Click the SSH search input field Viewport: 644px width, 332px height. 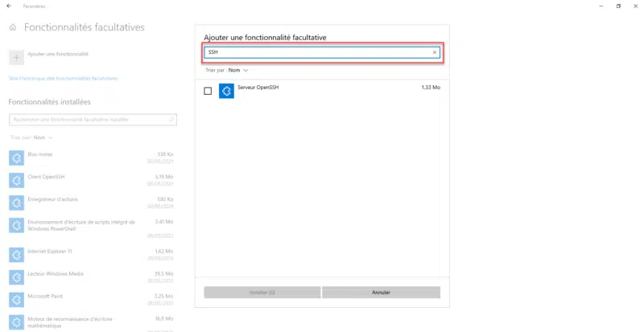[x=322, y=52]
